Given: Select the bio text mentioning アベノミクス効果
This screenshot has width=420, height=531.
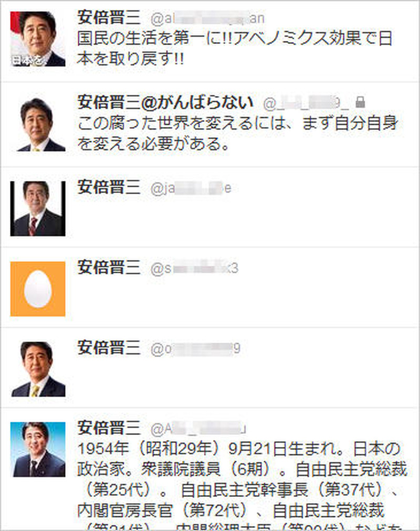Looking at the screenshot, I should [234, 48].
